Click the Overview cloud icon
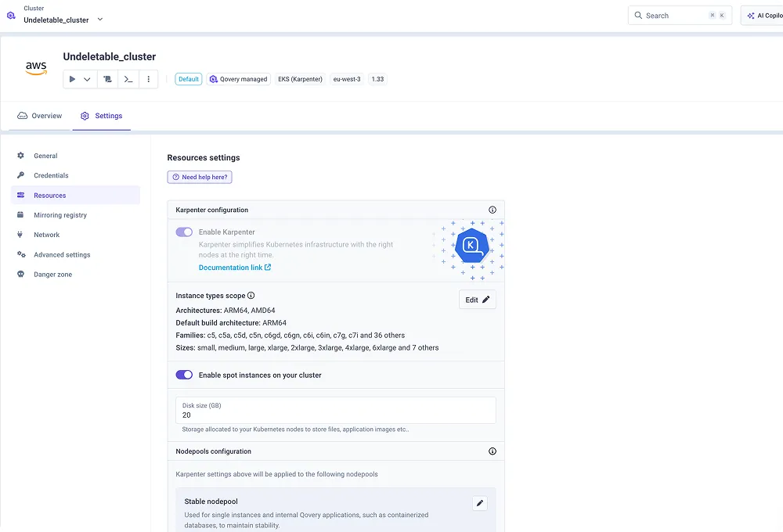The width and height of the screenshot is (783, 532). point(22,116)
